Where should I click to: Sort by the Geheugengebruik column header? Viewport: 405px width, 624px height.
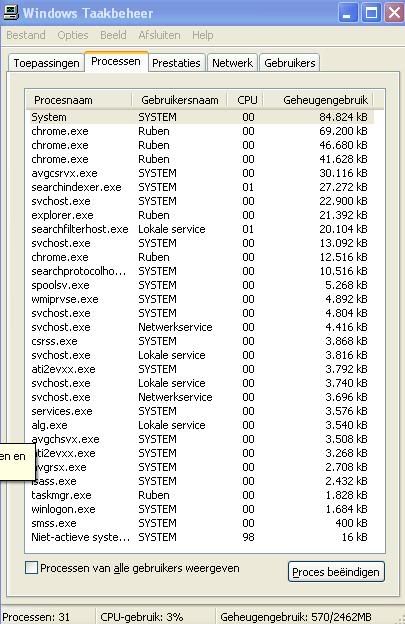(318, 100)
